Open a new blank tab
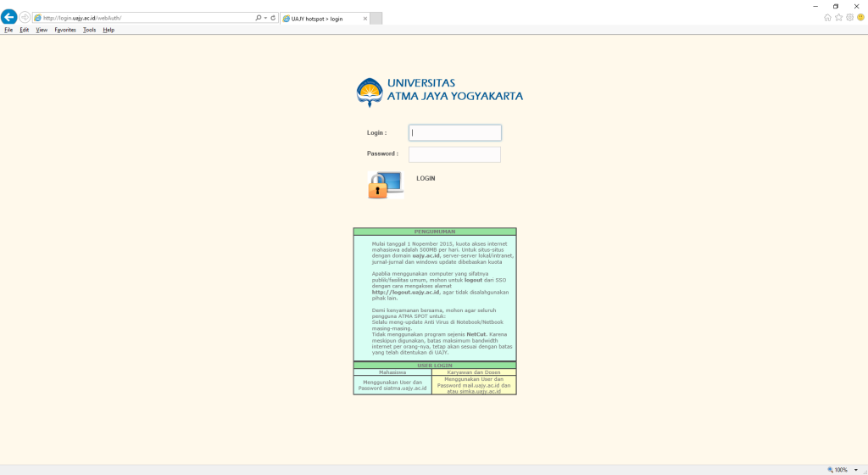The width and height of the screenshot is (868, 475). [376, 19]
